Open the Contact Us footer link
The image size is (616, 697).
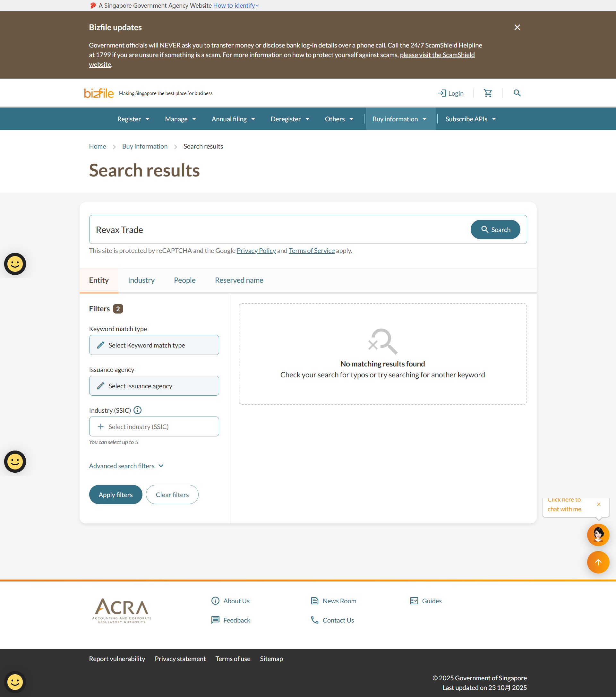coord(332,620)
